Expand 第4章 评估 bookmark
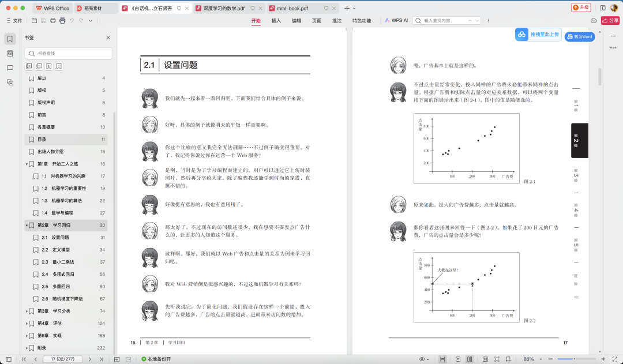The width and height of the screenshot is (623, 364). pyautogui.click(x=27, y=324)
